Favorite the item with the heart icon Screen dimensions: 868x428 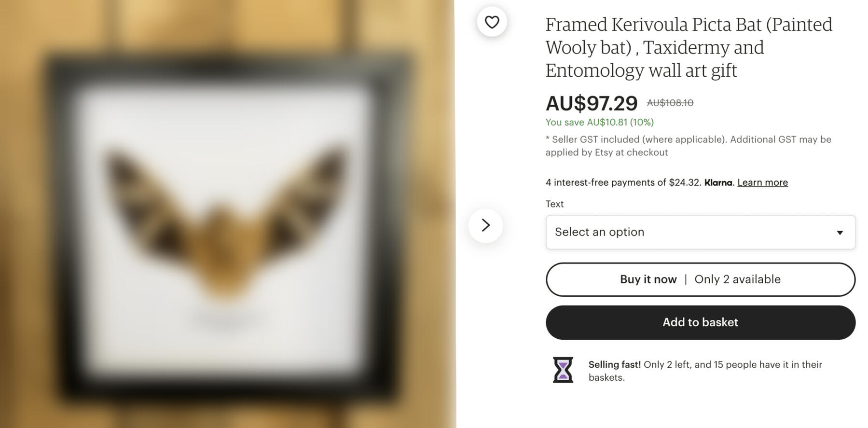[492, 21]
